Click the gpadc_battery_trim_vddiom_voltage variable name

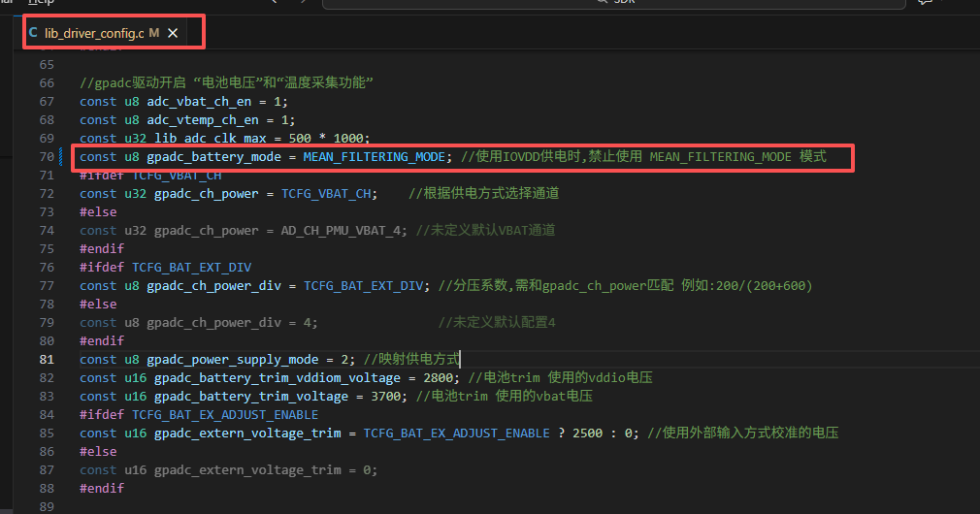click(278, 378)
